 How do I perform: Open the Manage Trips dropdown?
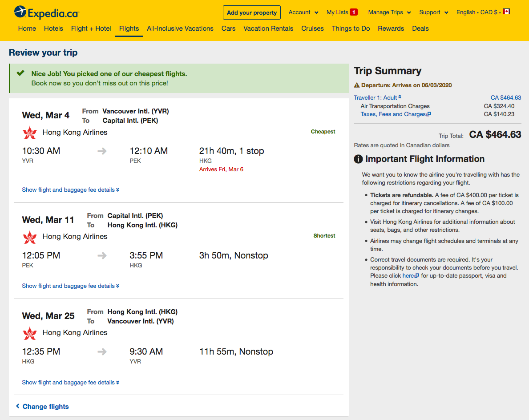389,12
